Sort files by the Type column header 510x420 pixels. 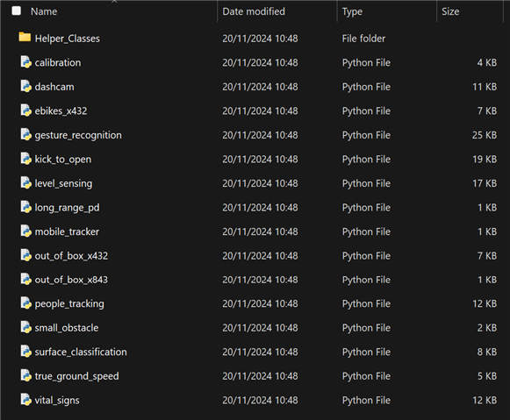pos(352,12)
